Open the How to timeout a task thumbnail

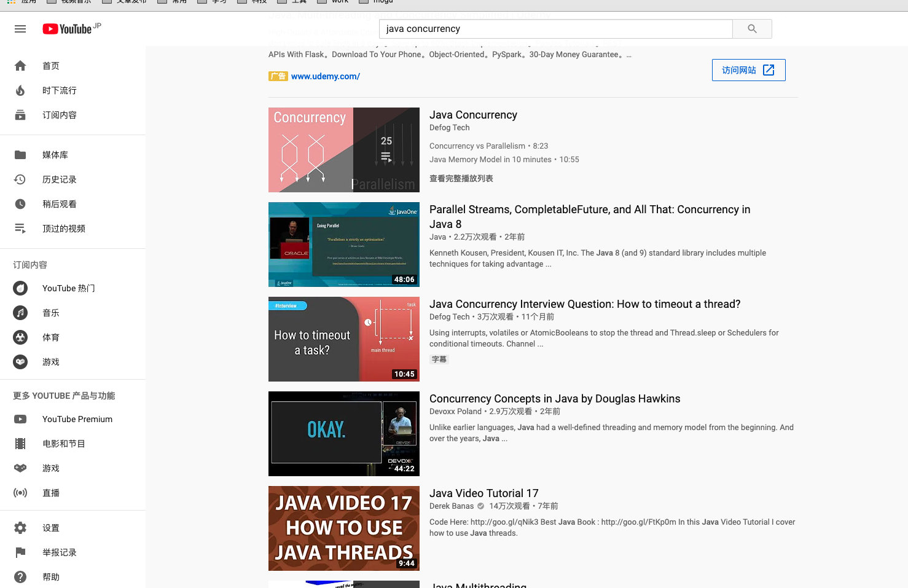[x=344, y=339]
